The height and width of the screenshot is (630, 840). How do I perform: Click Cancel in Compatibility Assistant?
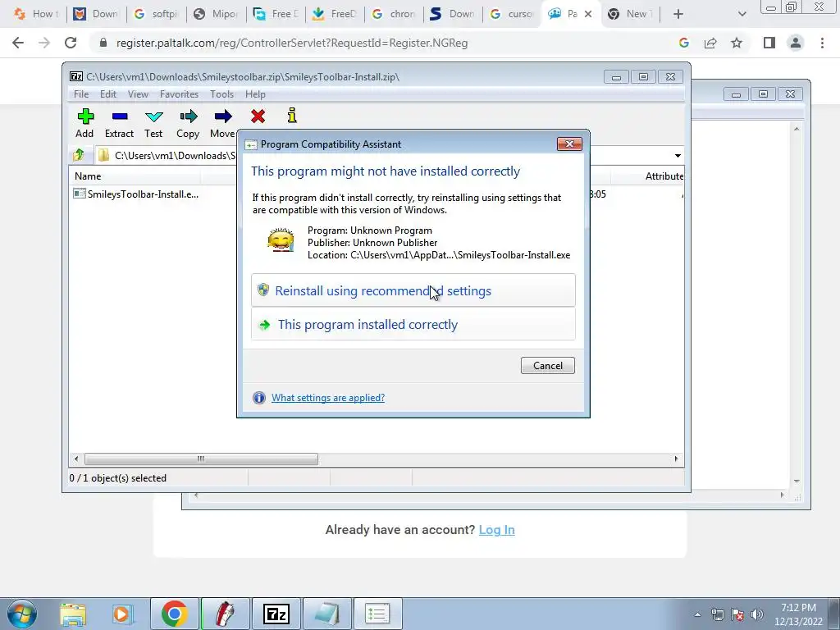(547, 365)
